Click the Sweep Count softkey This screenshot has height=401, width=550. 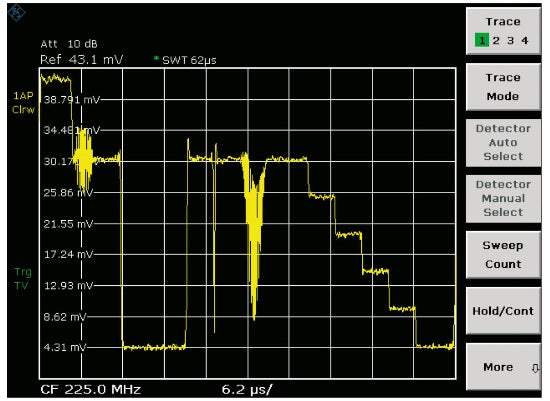[503, 255]
